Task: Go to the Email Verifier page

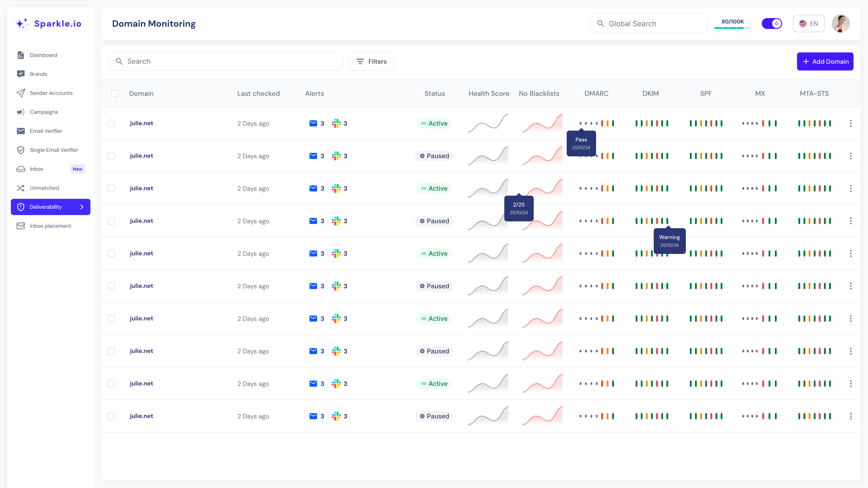Action: pos(46,131)
